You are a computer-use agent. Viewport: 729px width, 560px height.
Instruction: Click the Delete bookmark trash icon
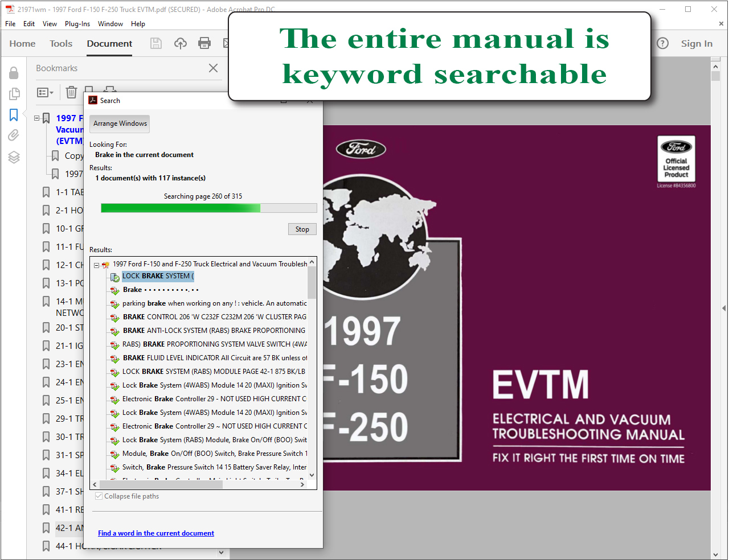pyautogui.click(x=71, y=92)
